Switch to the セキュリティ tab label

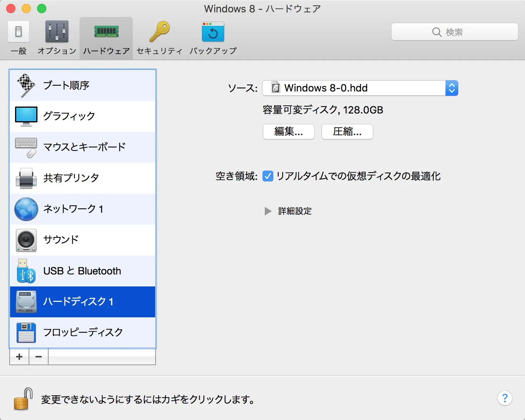point(159,51)
